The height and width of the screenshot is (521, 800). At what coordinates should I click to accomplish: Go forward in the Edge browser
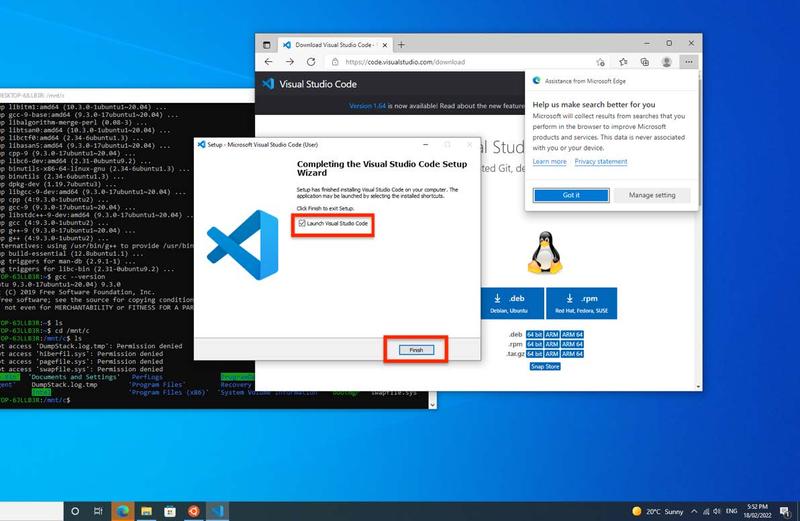[290, 62]
